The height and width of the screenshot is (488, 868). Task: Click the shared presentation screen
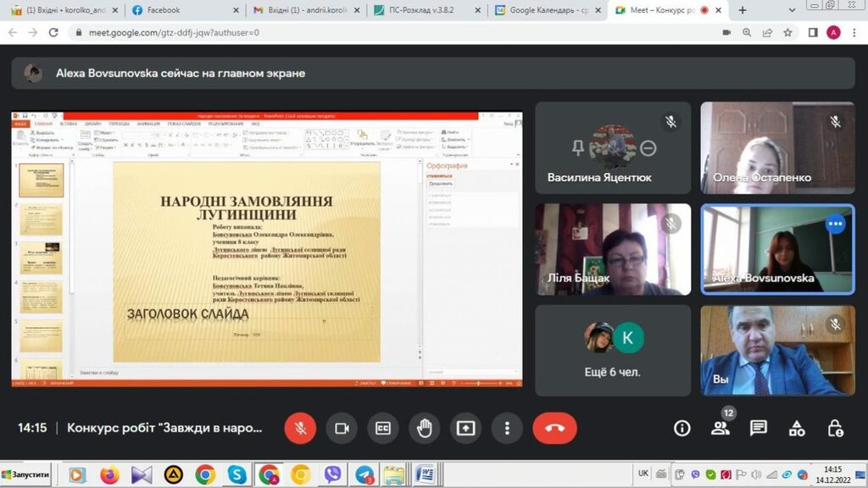(x=267, y=249)
